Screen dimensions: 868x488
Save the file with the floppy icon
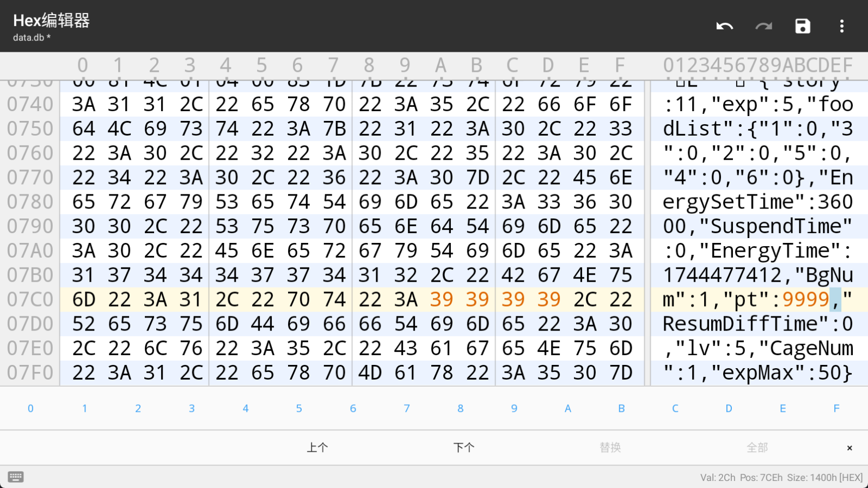[803, 26]
